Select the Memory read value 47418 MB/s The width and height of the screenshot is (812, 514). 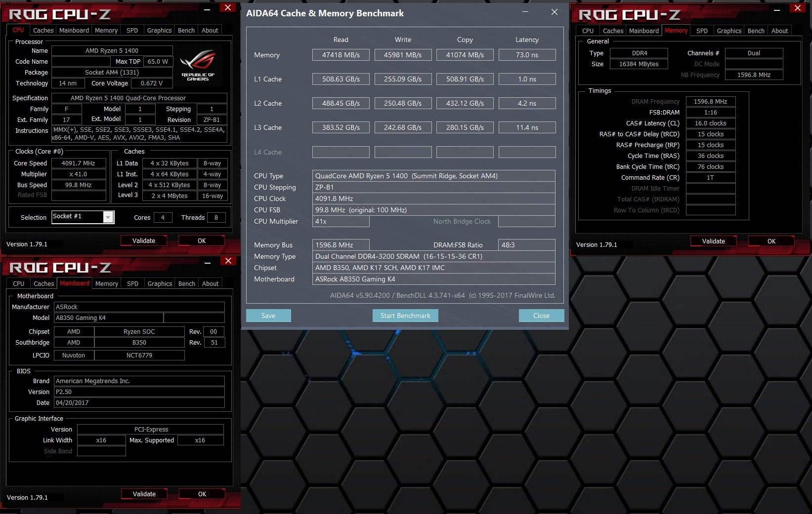[x=341, y=55]
